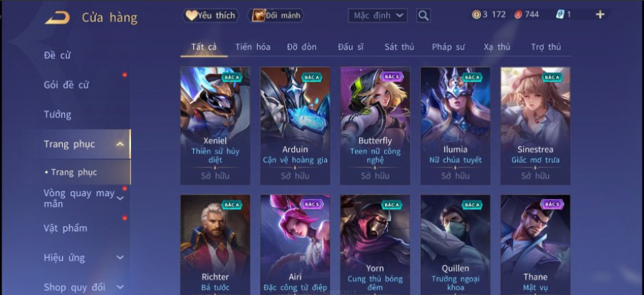Screen dimensions: 644x295
Task: Click the gold coin balance icon
Action: click(x=476, y=15)
